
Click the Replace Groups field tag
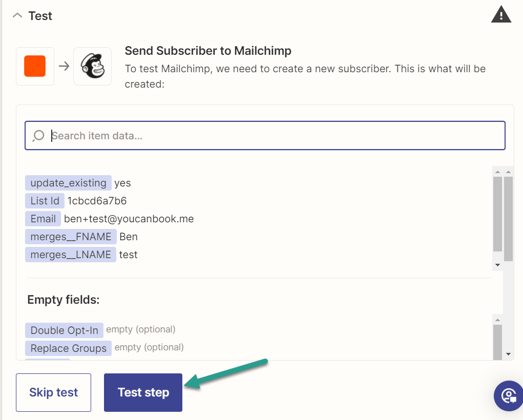68,348
